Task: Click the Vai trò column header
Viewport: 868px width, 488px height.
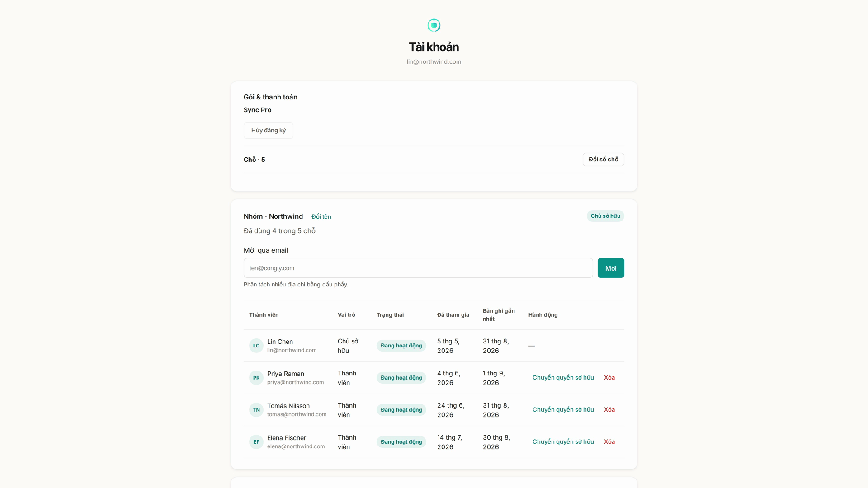Action: point(346,315)
